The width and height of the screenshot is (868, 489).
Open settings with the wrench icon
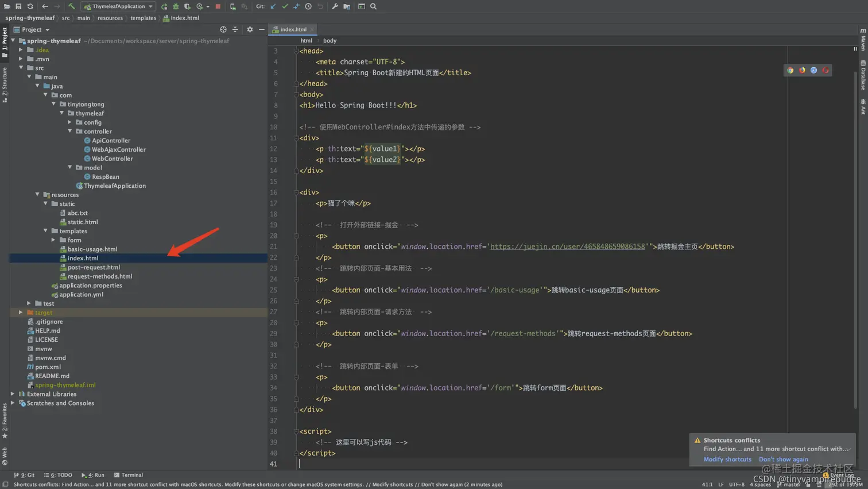[335, 6]
